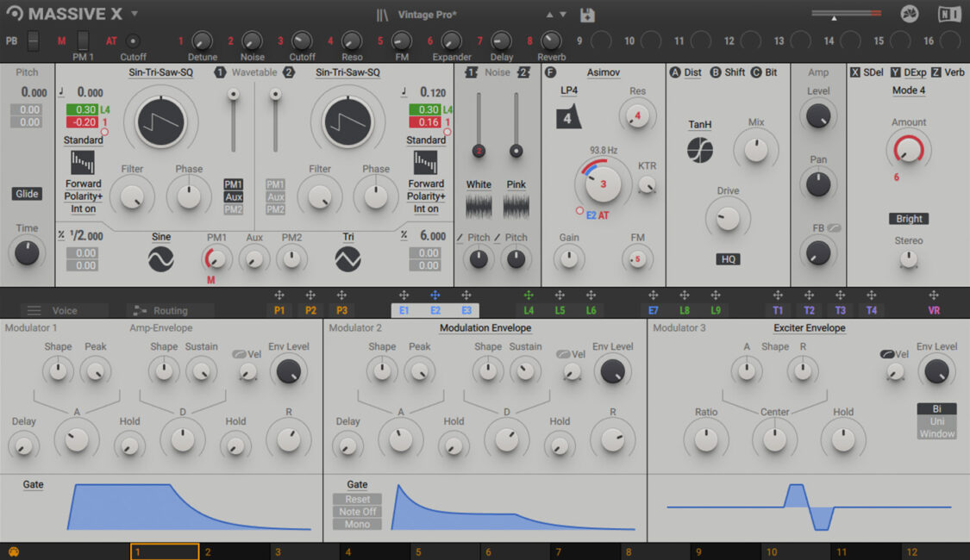This screenshot has height=560, width=970.
Task: Click the Sine oscillator waveform icon
Action: (x=161, y=258)
